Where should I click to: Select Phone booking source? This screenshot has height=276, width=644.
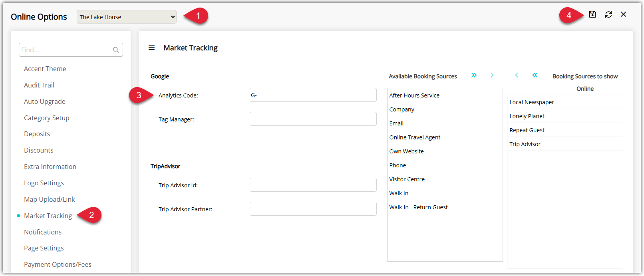pos(445,165)
